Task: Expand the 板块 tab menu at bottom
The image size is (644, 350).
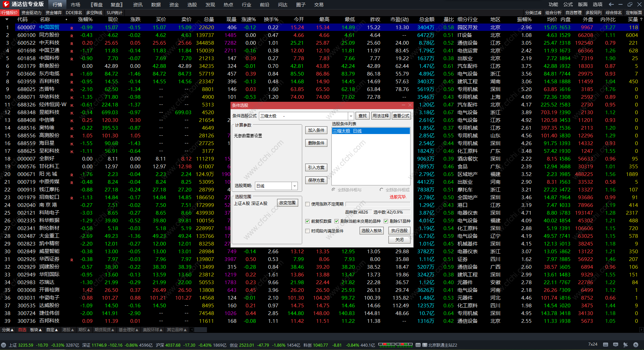Action: [x=36, y=330]
